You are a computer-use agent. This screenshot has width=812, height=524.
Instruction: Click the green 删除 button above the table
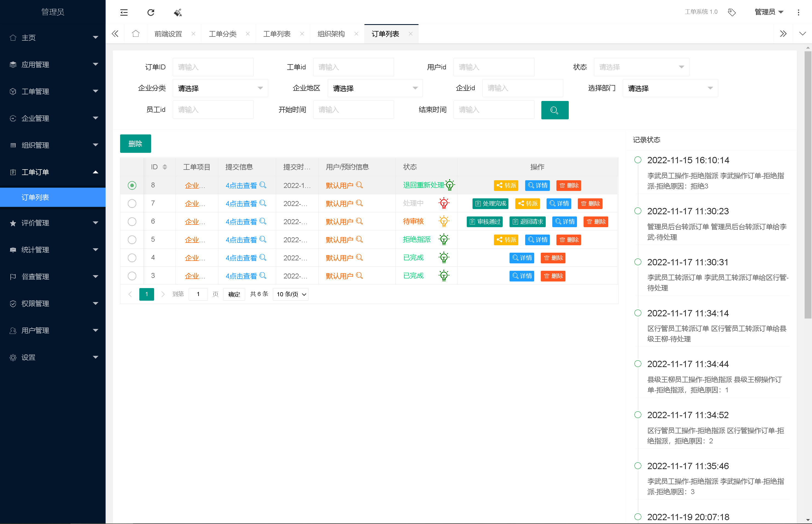coord(135,143)
